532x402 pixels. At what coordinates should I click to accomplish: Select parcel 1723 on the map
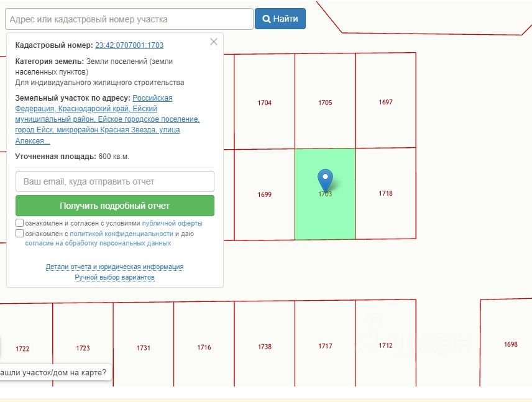[83, 348]
